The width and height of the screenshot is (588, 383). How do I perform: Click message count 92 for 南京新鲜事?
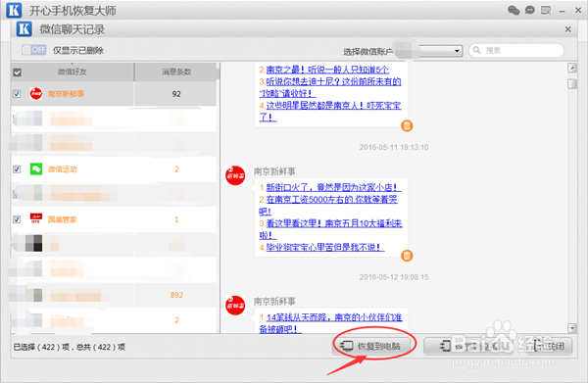[x=176, y=94]
